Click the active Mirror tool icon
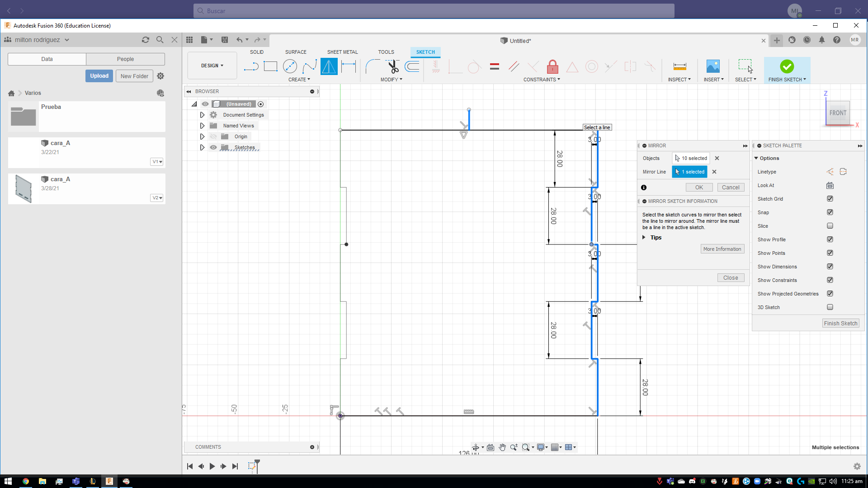This screenshot has height=488, width=868. coord(329,67)
